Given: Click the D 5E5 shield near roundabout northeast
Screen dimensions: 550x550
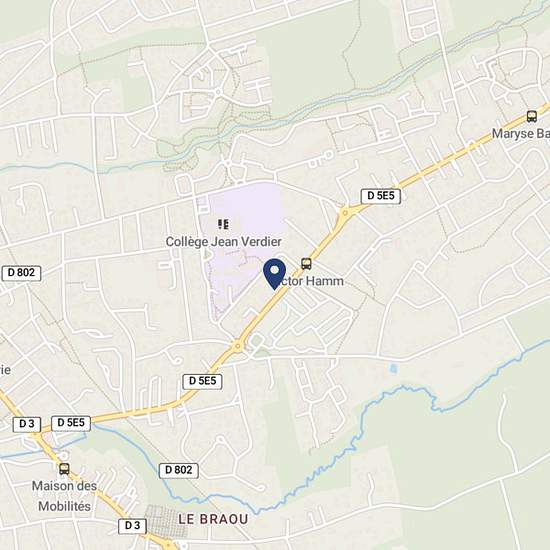Looking at the screenshot, I should click(x=381, y=196).
